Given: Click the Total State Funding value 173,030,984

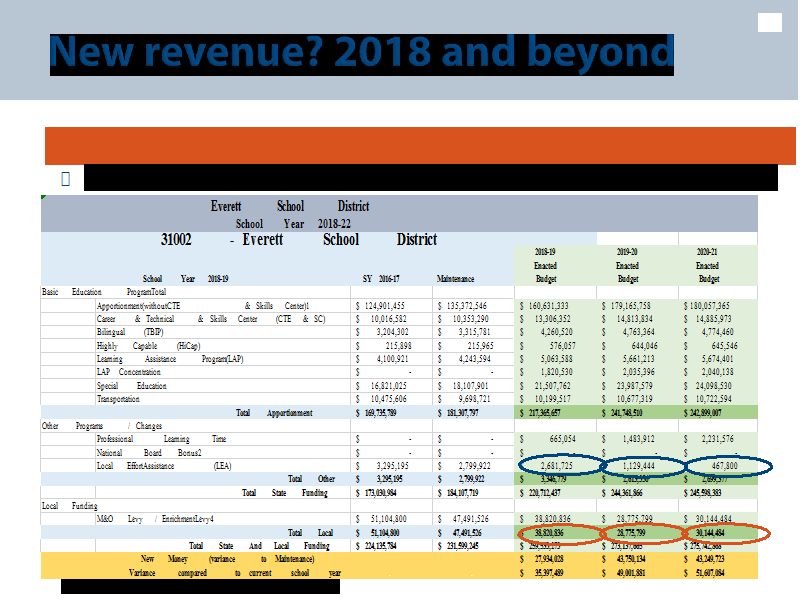Looking at the screenshot, I should click(380, 493).
